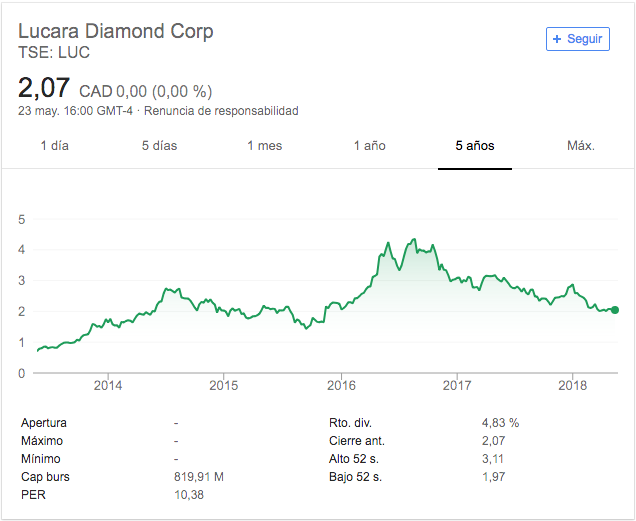Image resolution: width=636 pixels, height=521 pixels.
Task: Open the 1 mes chart range
Action: pos(265,146)
